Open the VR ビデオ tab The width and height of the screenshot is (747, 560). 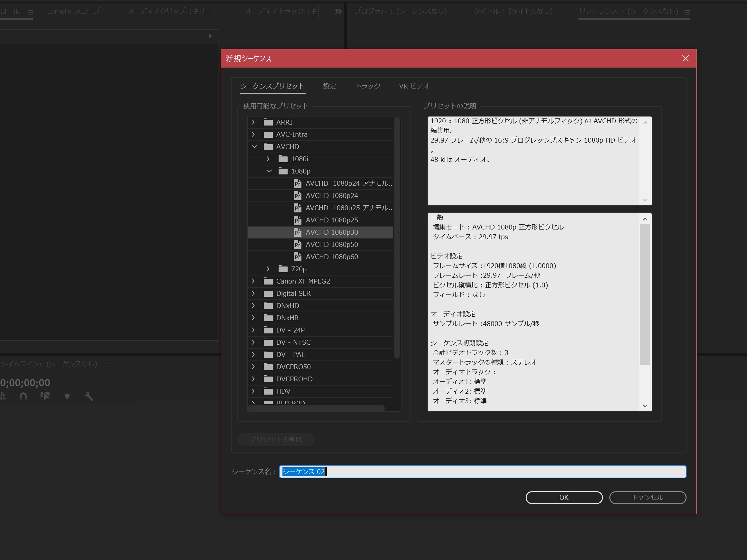pyautogui.click(x=414, y=86)
